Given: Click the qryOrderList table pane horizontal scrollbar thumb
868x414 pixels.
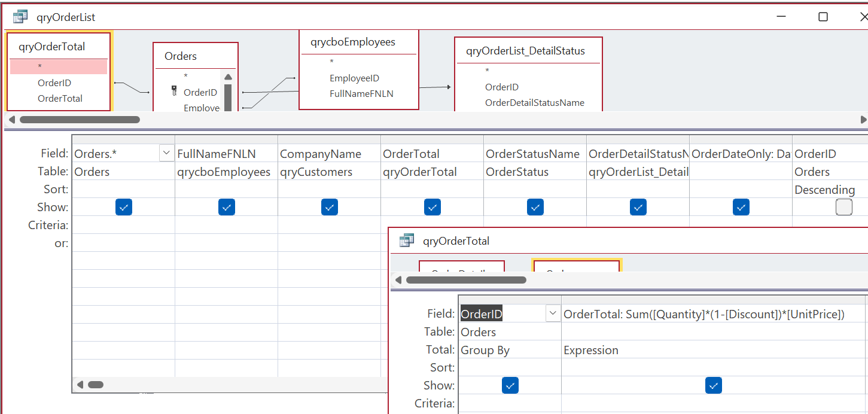Looking at the screenshot, I should [x=80, y=120].
